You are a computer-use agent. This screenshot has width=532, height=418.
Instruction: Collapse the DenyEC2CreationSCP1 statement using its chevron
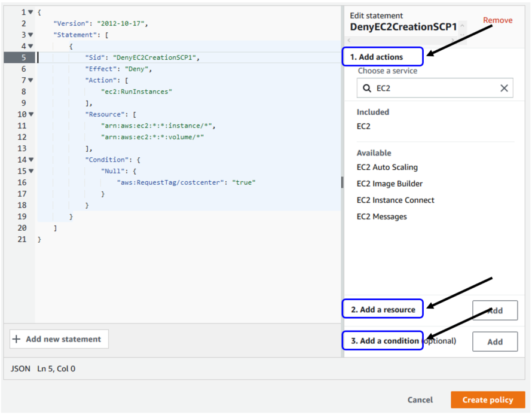pyautogui.click(x=461, y=26)
